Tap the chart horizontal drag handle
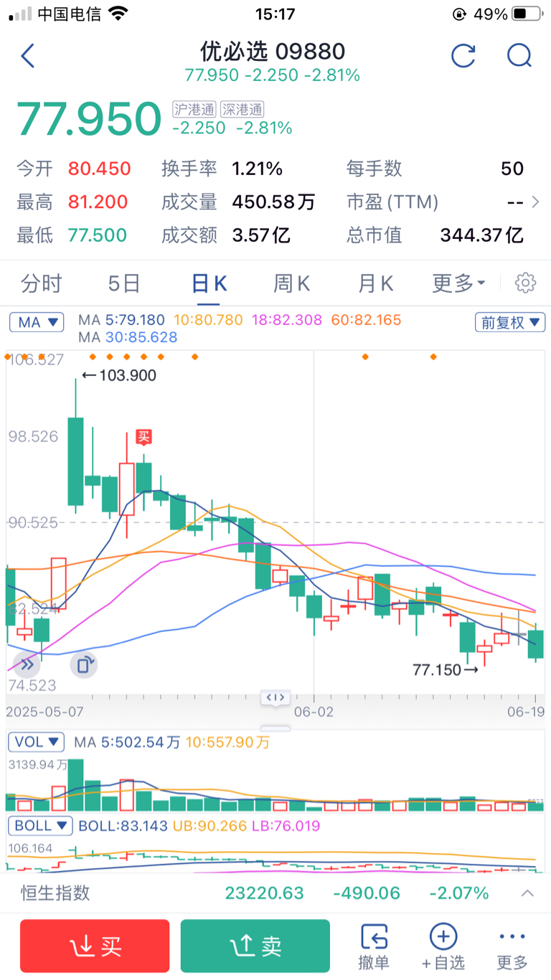551x980 pixels. point(275,697)
